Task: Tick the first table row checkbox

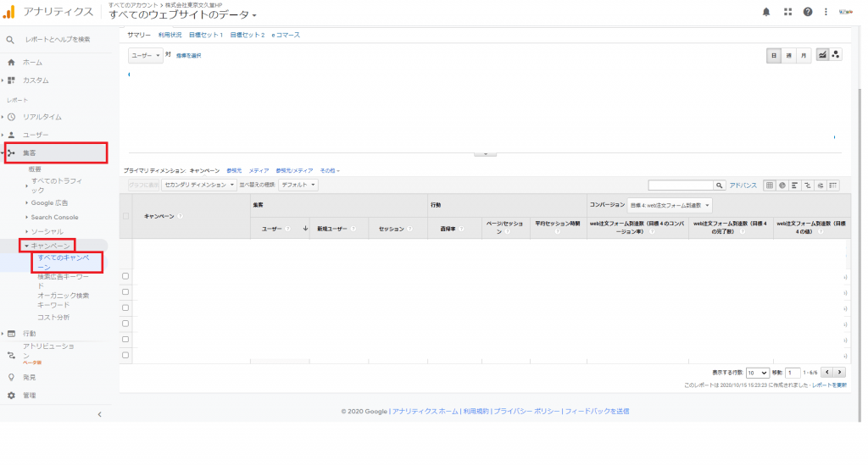Action: (x=125, y=276)
